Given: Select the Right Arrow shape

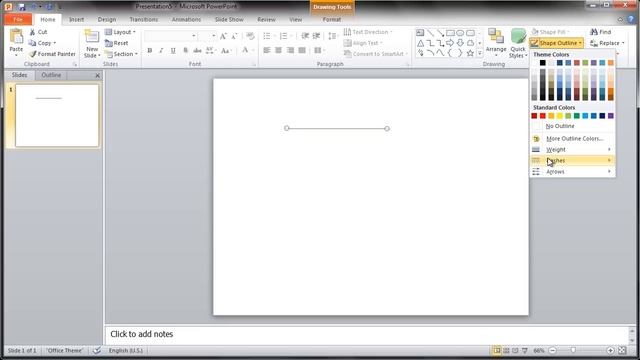Looking at the screenshot, I should [450, 43].
